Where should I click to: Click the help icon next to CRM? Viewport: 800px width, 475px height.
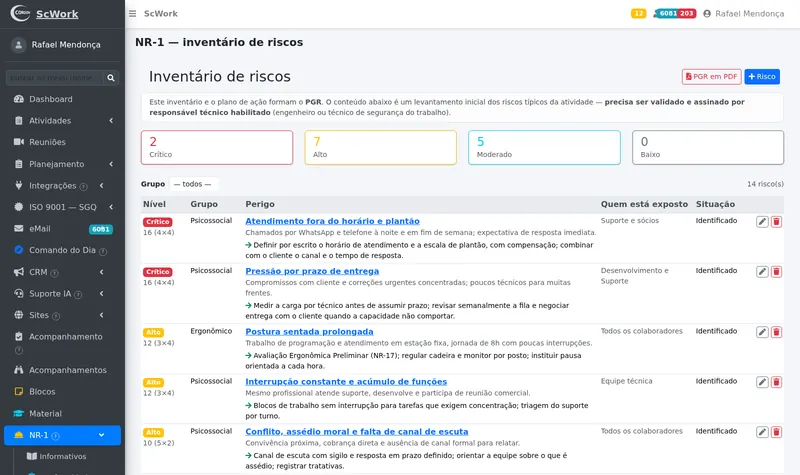tap(55, 273)
